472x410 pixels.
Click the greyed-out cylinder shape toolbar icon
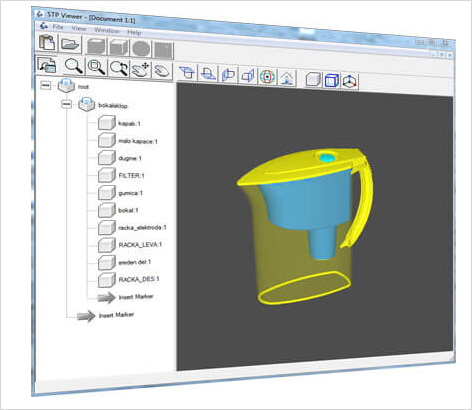coord(96,46)
